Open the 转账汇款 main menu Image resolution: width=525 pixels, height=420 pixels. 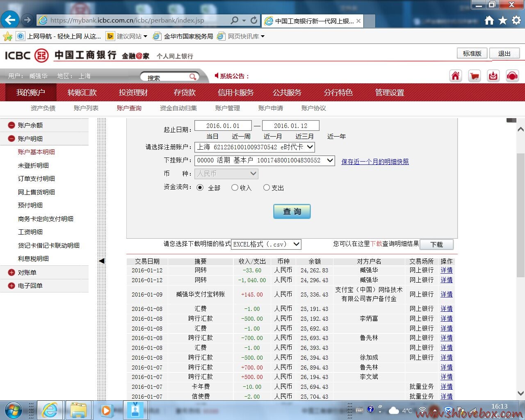[x=82, y=93]
